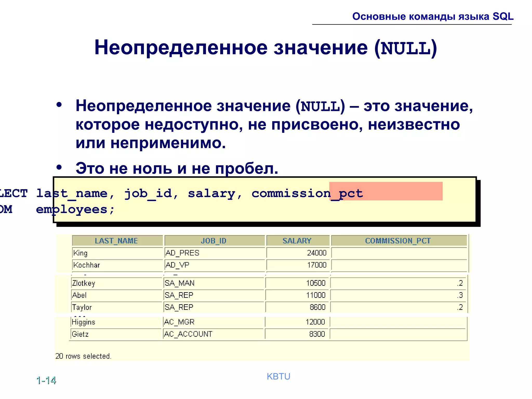Image resolution: width=532 pixels, height=399 pixels.
Task: Select the 'Higgins' last name cell
Action: (x=116, y=322)
